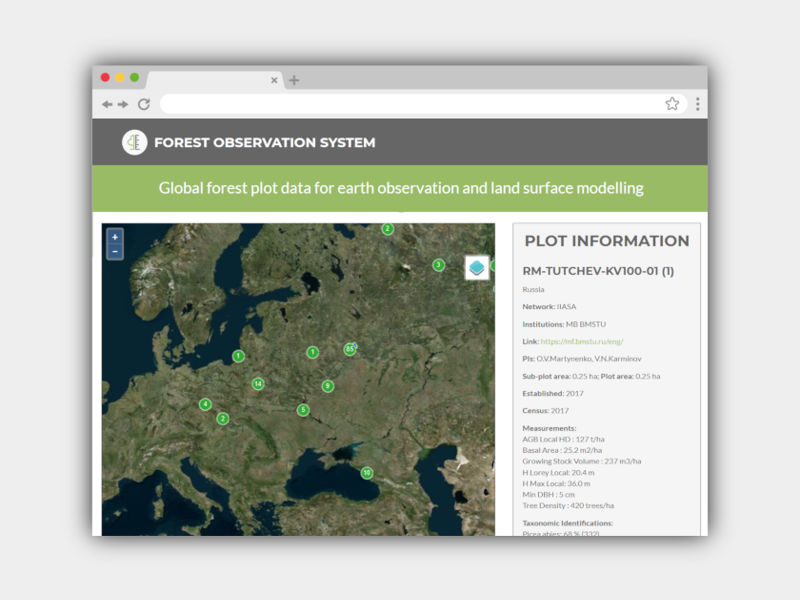Select the marker labeled 1 near the Baltic coast
The height and width of the screenshot is (600, 800).
click(x=238, y=356)
